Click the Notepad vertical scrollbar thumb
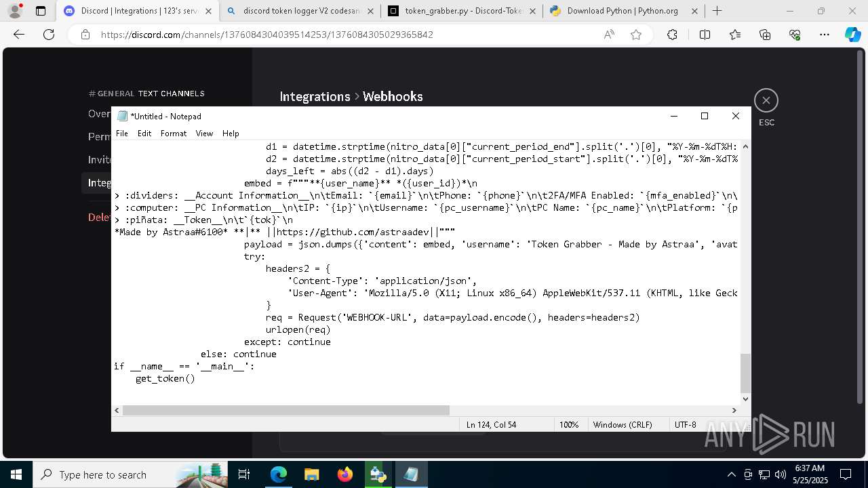 pyautogui.click(x=745, y=373)
